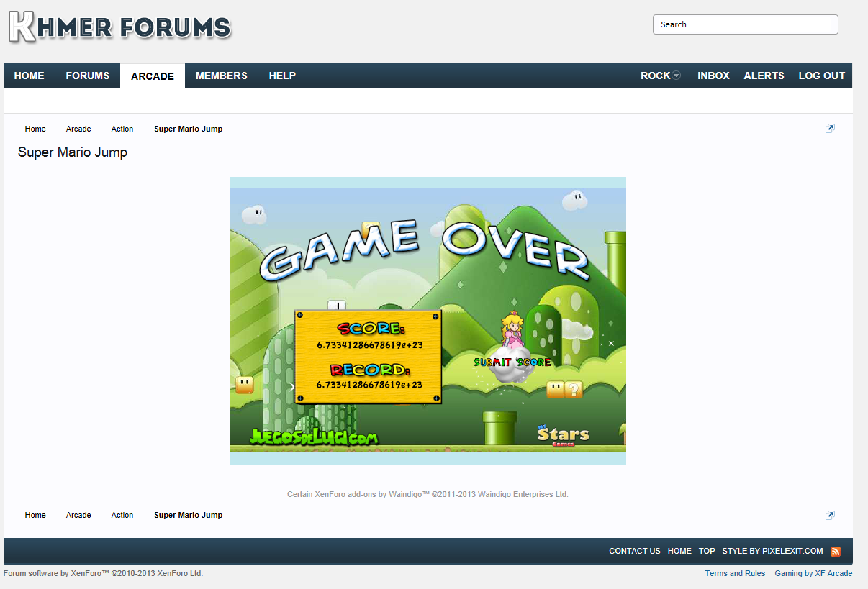Click the score value under SCORE
Viewport: 868px width, 589px height.
pyautogui.click(x=370, y=345)
